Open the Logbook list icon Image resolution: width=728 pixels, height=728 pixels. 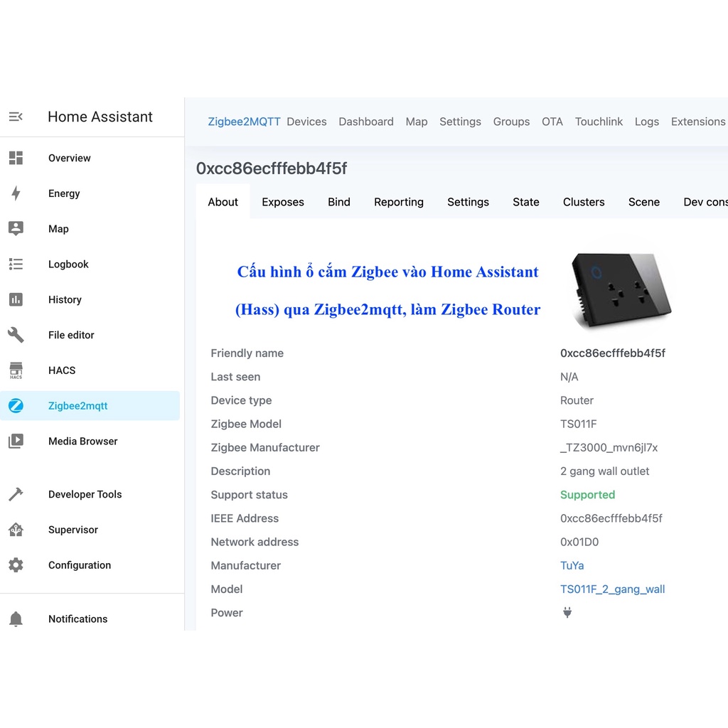click(16, 264)
